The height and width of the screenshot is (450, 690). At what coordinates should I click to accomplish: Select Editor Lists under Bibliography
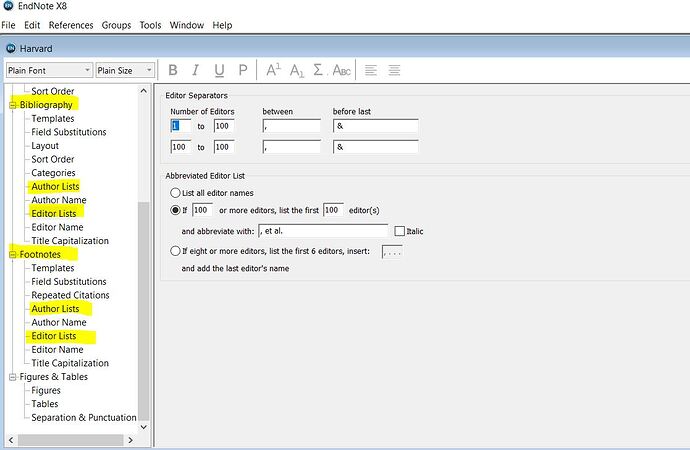coord(54,213)
